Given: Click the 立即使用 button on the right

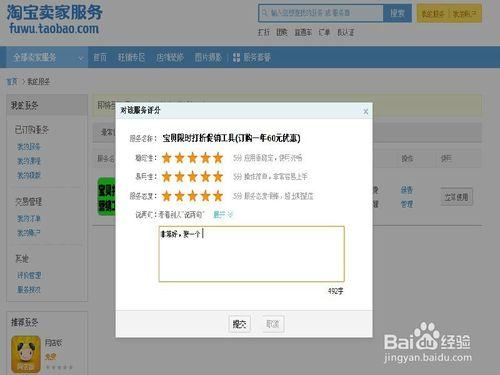Looking at the screenshot, I should point(456,197).
